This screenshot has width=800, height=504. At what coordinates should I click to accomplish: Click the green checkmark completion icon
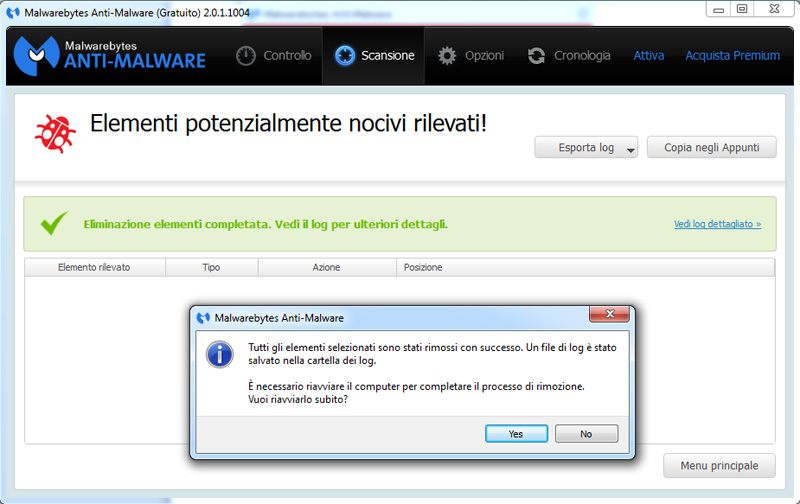[54, 223]
